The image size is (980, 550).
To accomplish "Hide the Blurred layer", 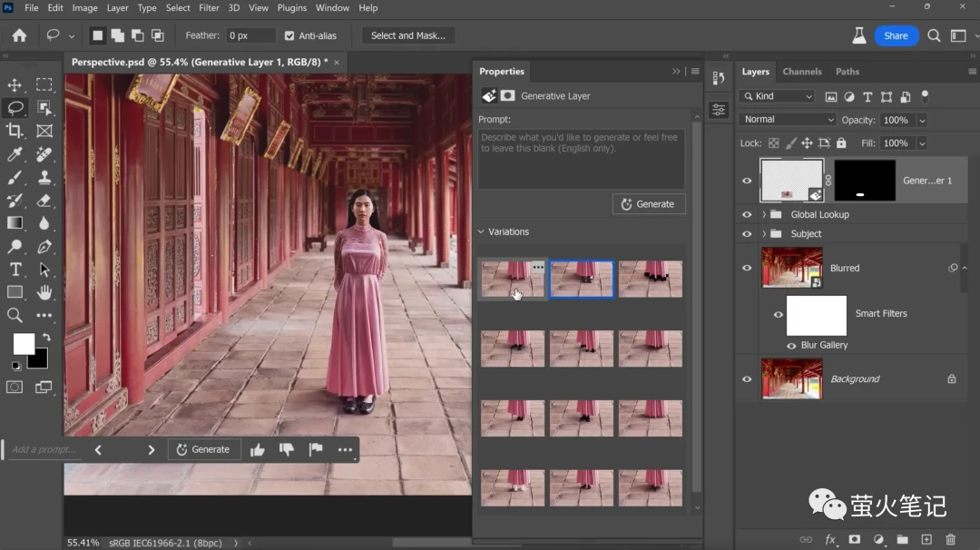I will [x=747, y=269].
